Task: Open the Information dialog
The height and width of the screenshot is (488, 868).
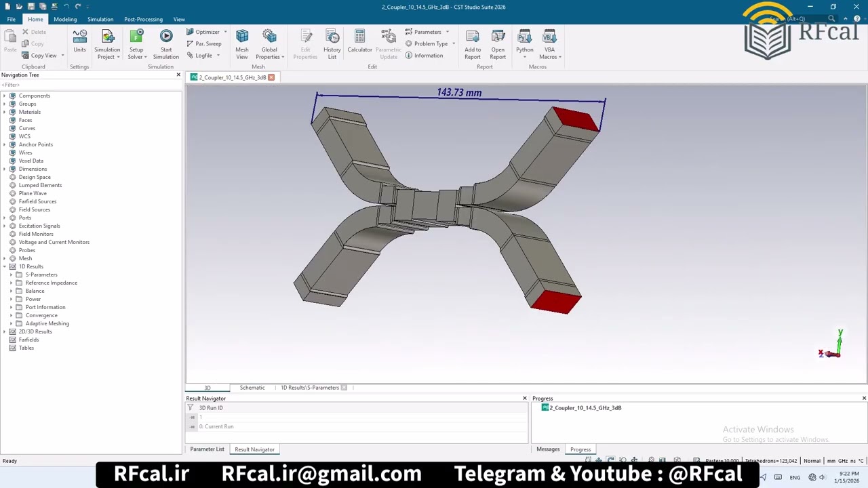Action: click(x=424, y=56)
